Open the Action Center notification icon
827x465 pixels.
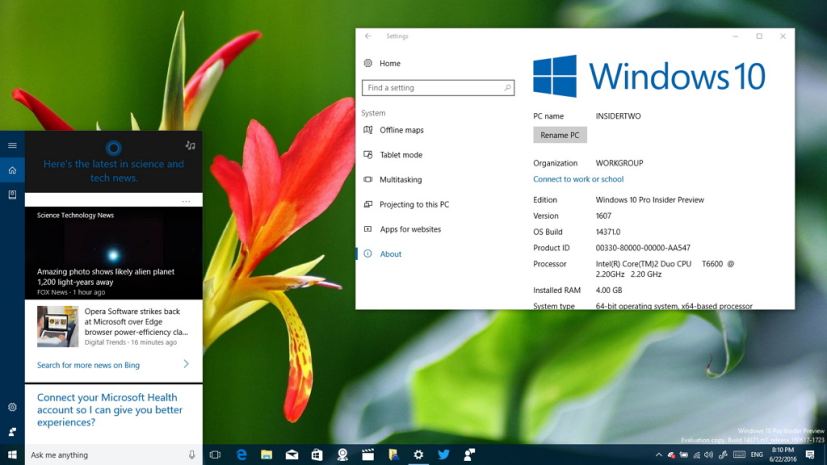pos(810,454)
